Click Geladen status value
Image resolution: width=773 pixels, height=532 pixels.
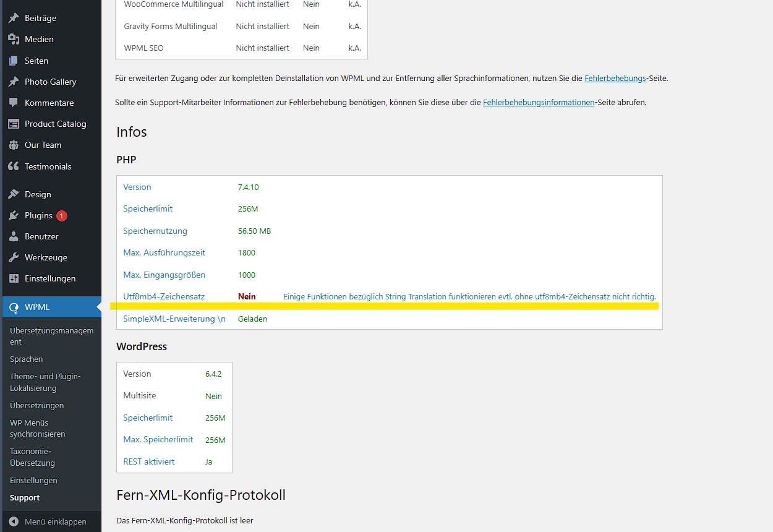coord(253,319)
